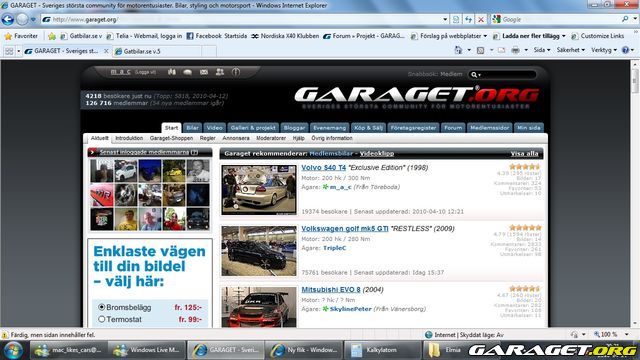Click the Videoklipp link in recommendations
Viewport: 640px width, 360px height.
(x=377, y=153)
